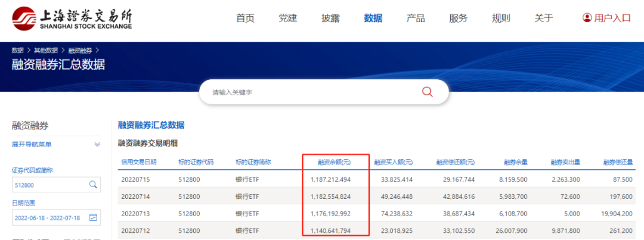Click the 融资融券 sidebar heading
Image resolution: width=644 pixels, height=240 pixels.
click(30, 126)
